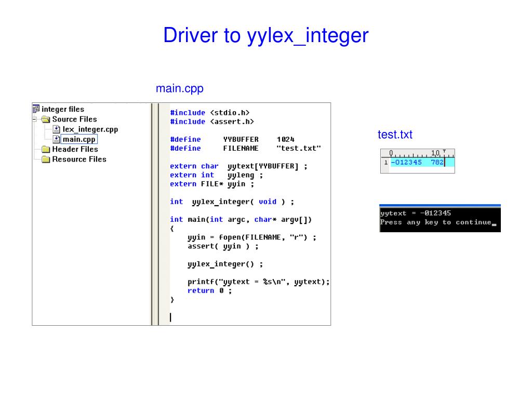Click the Header Files folder icon
Viewport: 532px width, 399px height.
pos(46,149)
